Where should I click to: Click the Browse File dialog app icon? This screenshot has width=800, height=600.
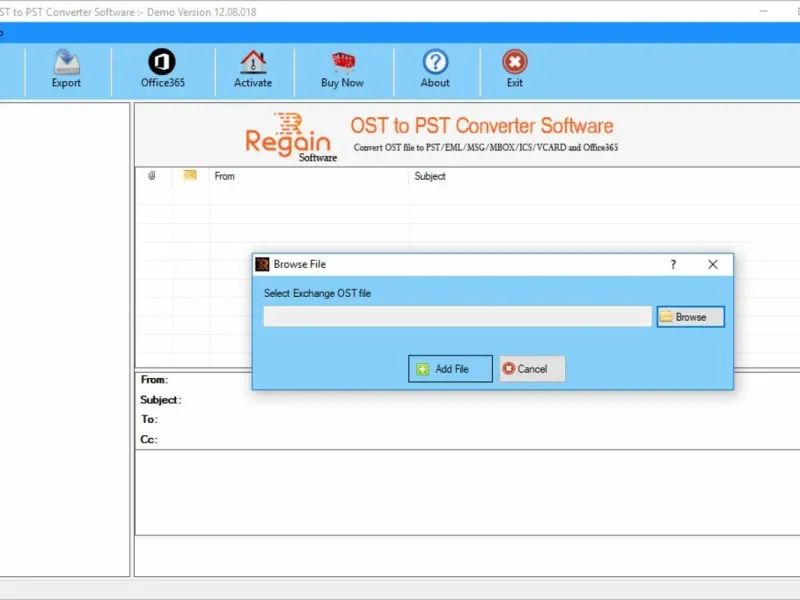point(262,264)
